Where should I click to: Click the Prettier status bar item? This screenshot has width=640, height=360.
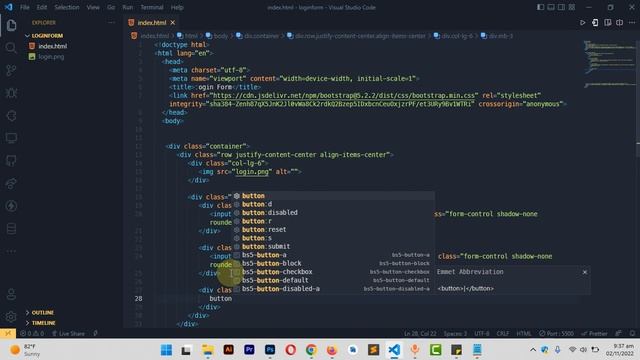click(594, 333)
